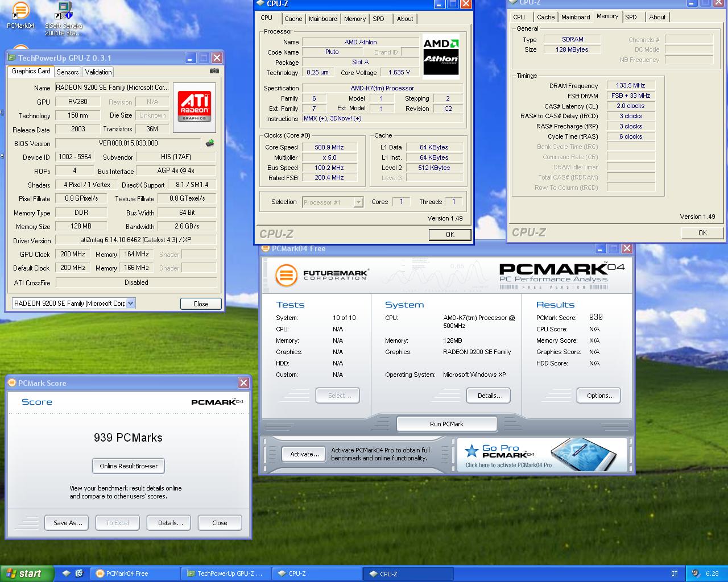The image size is (728, 582).
Task: Click Save As in PCMark Score dialog
Action: [67, 523]
